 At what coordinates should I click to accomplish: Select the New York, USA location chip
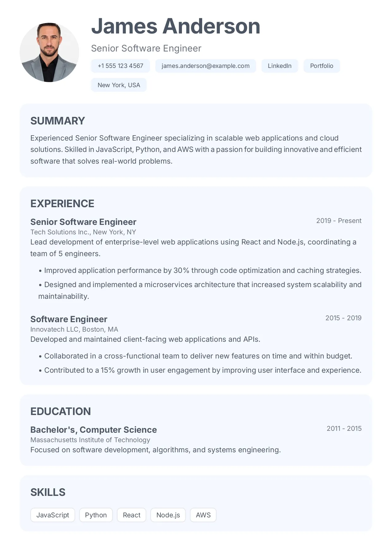(119, 85)
